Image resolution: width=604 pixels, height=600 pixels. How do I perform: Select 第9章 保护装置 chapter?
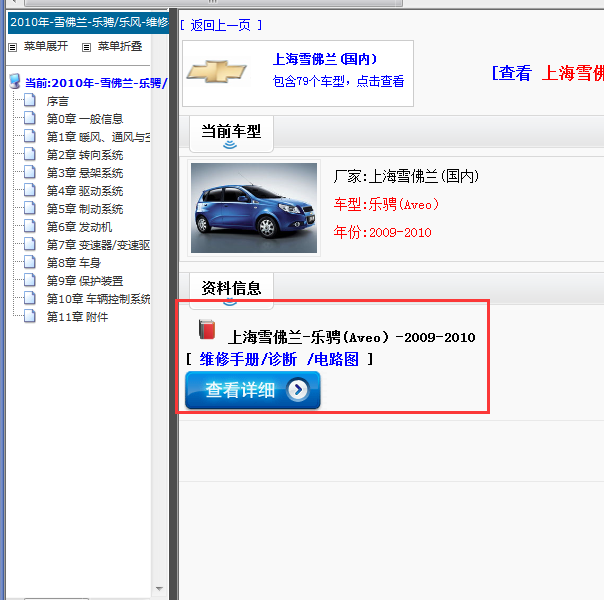click(x=85, y=281)
